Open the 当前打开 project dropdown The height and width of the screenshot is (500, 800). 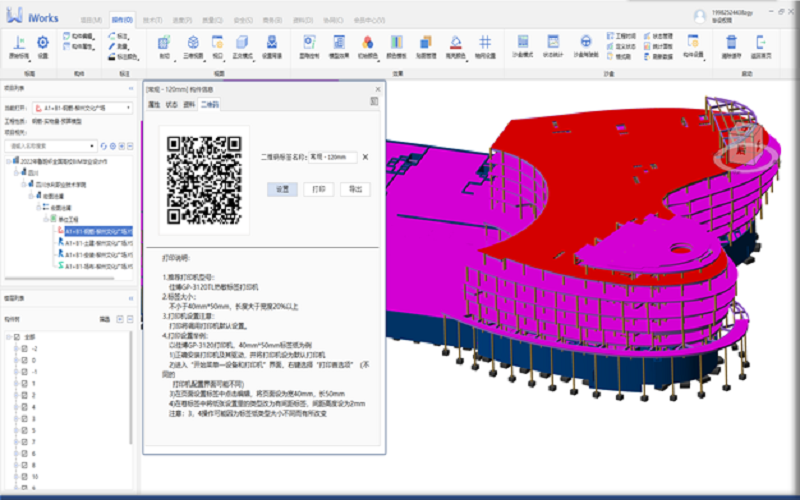pyautogui.click(x=83, y=108)
